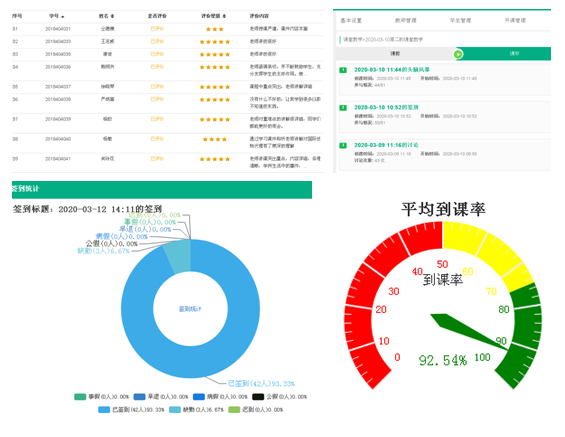Click the five-star rating in row 32
This screenshot has width=565, height=437.
tap(215, 42)
